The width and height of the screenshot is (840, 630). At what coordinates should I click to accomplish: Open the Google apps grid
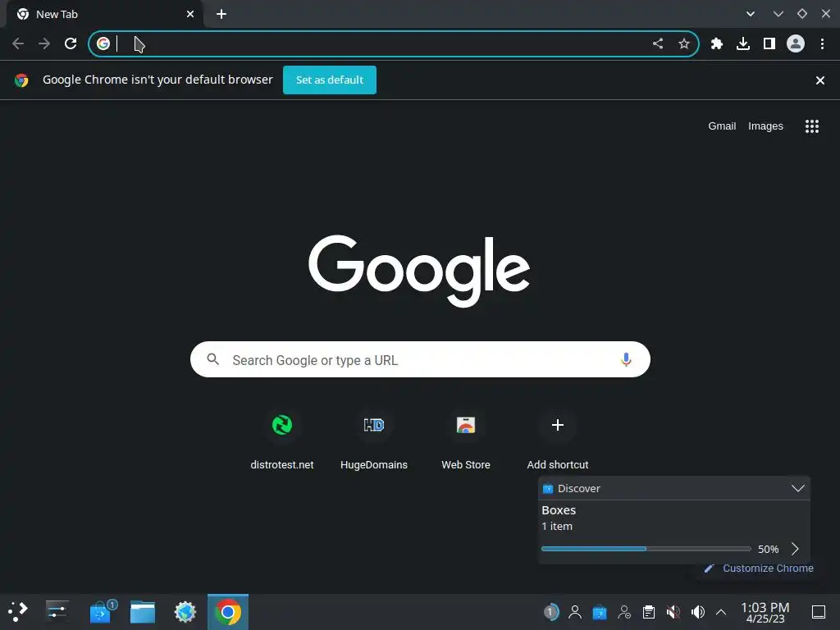(812, 126)
